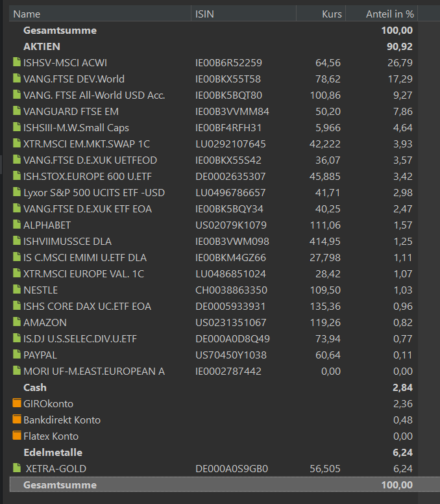
Task: Click the share value 0,48 for Bankdirekt Konto
Action: 403,420
